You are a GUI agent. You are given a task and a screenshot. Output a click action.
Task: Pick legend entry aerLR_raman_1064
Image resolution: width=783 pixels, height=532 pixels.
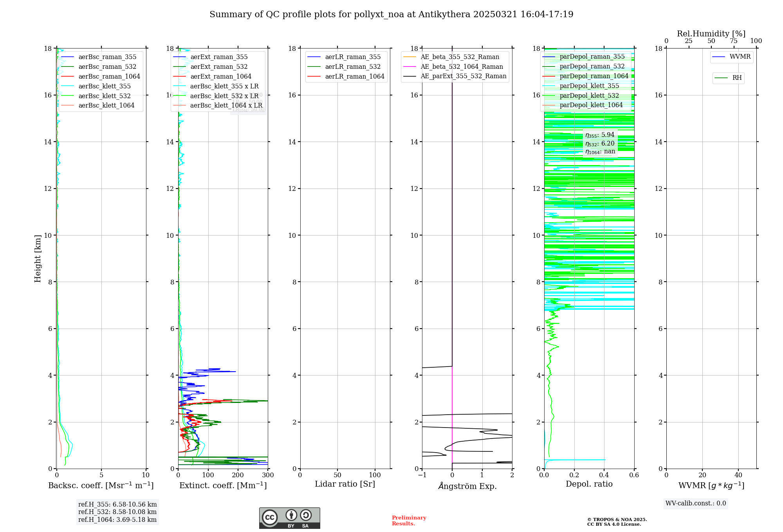point(346,77)
